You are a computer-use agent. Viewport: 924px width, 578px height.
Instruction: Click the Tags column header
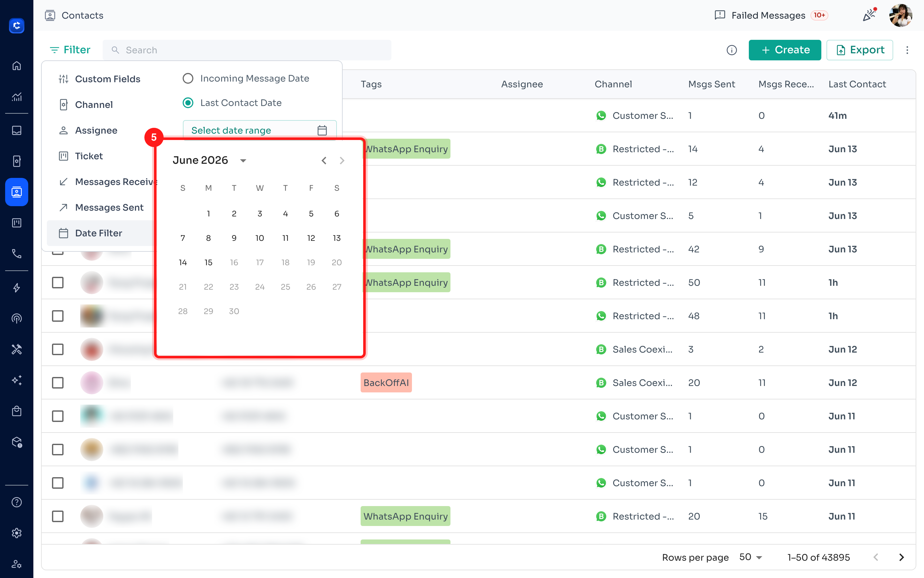(371, 84)
